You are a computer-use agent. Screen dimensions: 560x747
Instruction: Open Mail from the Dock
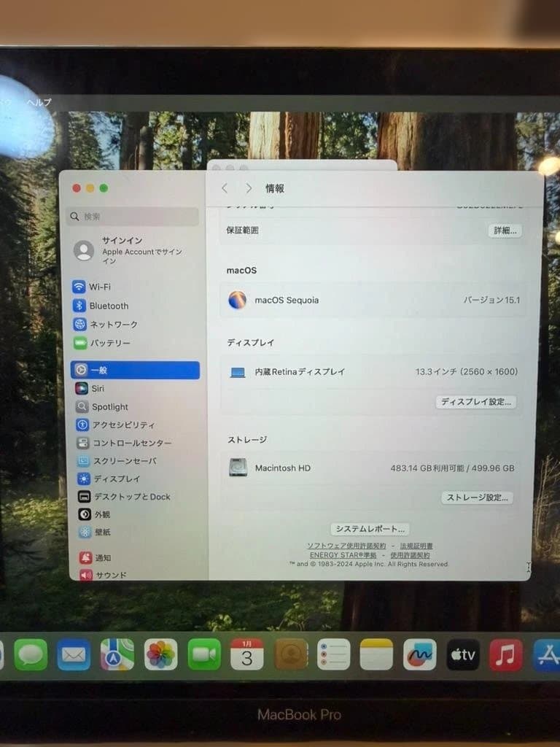[x=74, y=654]
